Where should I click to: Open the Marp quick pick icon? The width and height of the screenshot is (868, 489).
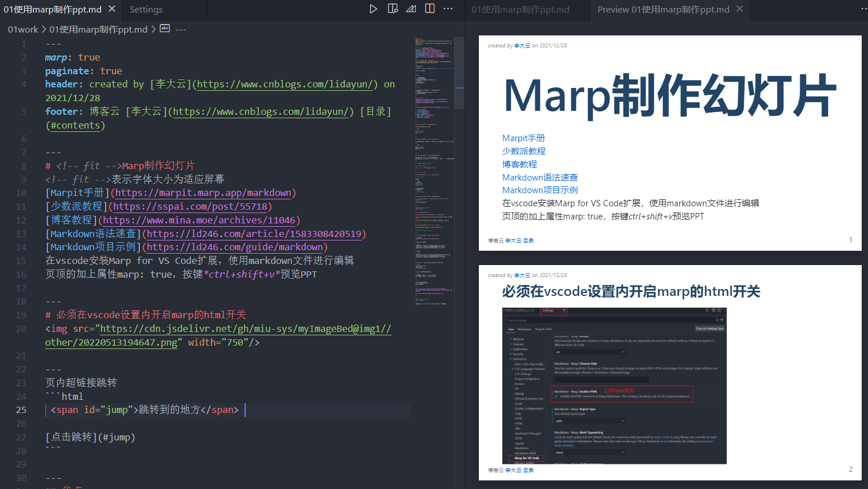411,9
